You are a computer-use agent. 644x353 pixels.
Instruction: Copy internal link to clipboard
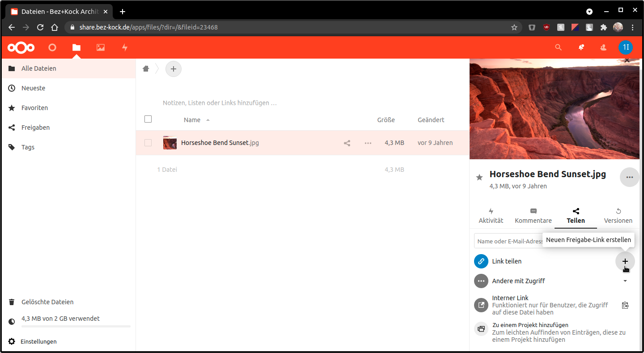coord(625,305)
